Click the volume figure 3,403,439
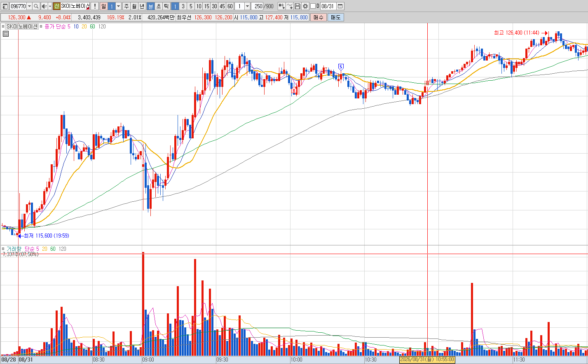 point(89,17)
